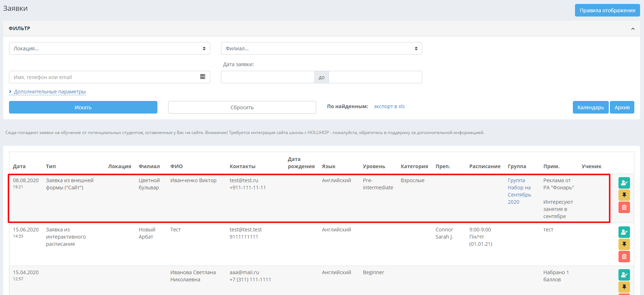The height and width of the screenshot is (295, 644).
Task: Pin the Тест request row
Action: pos(624,244)
